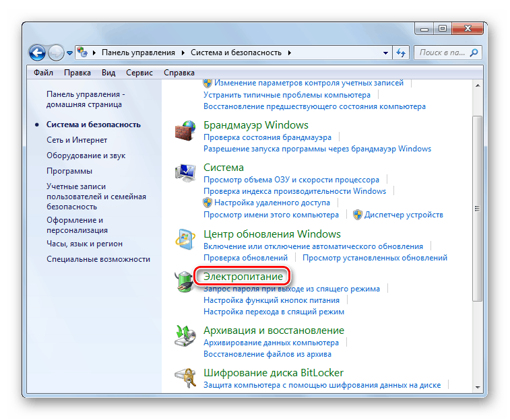Open 'Учетные записи пользователей и семейная безопасность'

[96, 197]
